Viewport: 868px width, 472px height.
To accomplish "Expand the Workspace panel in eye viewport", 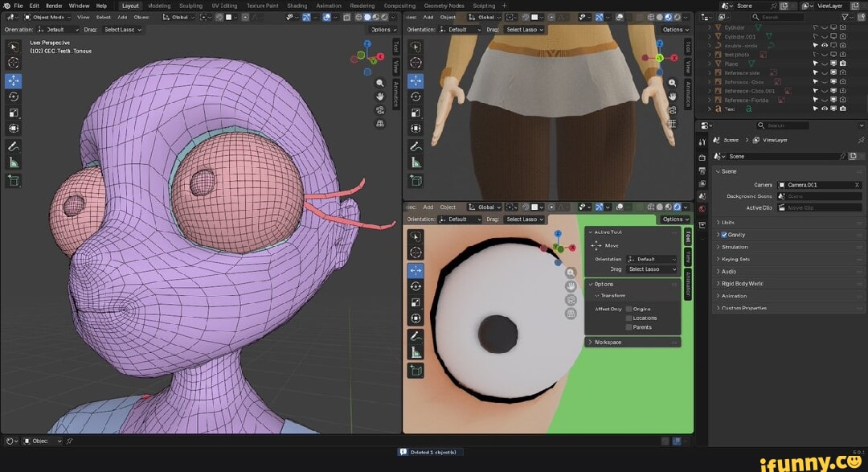I will pos(633,343).
